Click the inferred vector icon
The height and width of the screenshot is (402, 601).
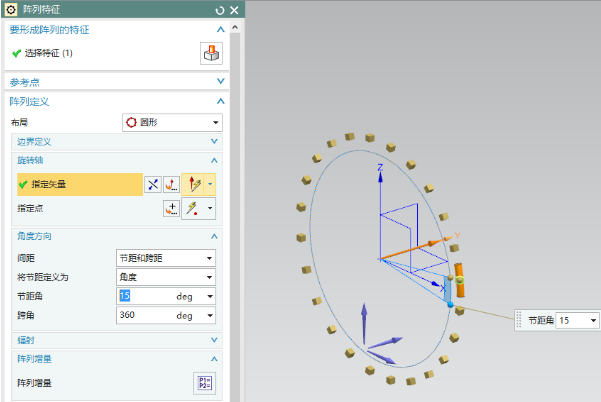pyautogui.click(x=193, y=184)
